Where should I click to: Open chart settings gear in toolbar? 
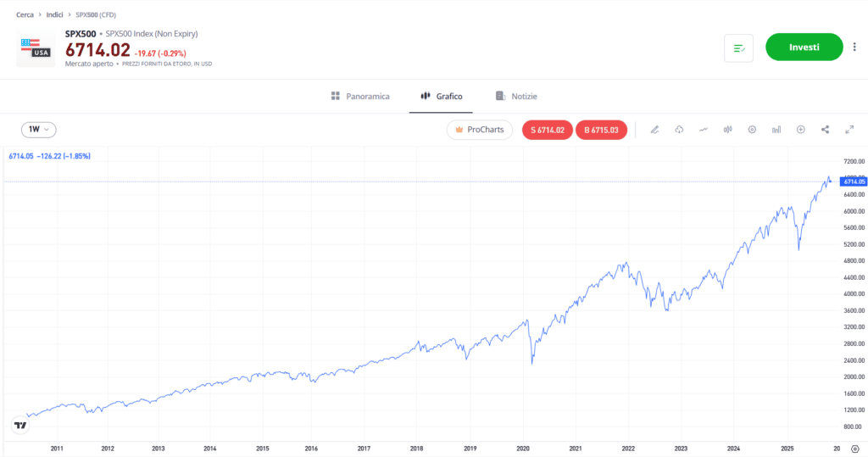[752, 130]
